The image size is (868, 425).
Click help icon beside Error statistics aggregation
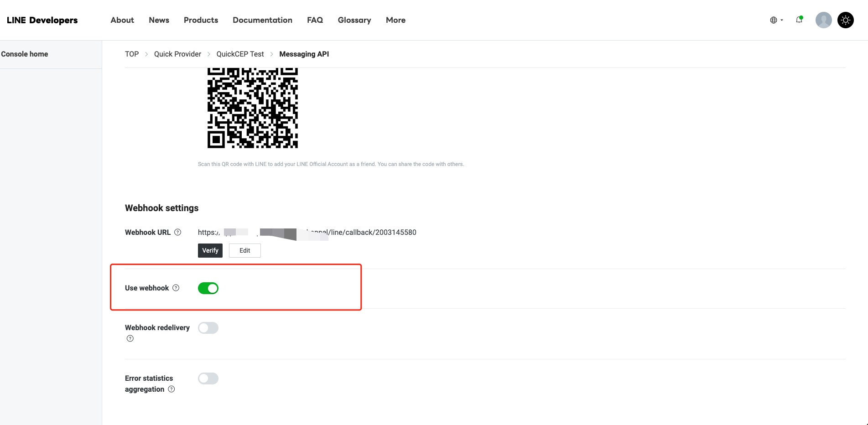[172, 389]
